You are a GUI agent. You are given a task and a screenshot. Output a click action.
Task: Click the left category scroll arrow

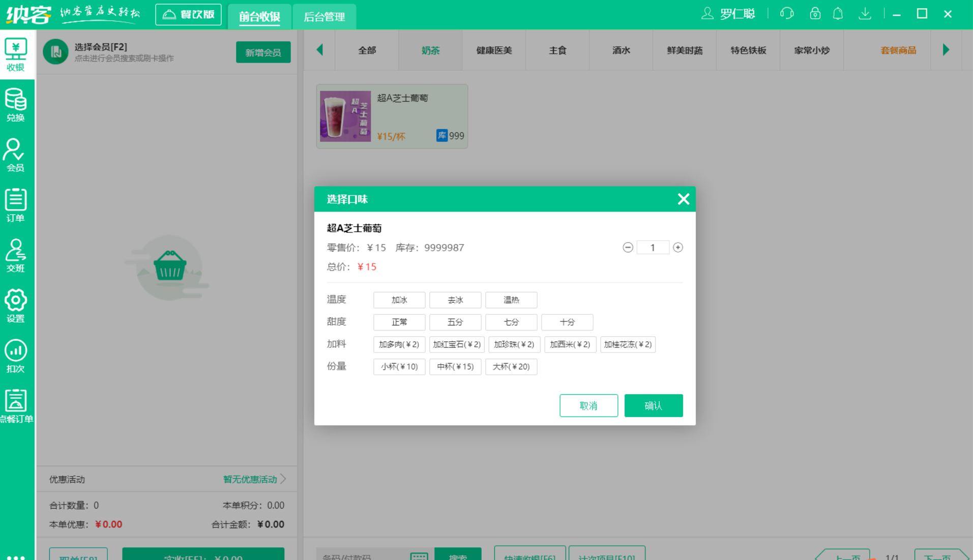319,50
